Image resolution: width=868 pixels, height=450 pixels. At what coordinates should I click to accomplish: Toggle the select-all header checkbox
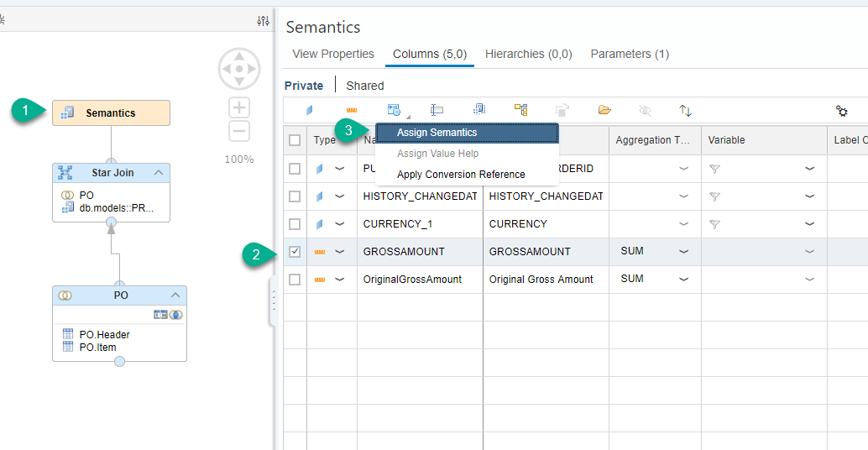(295, 140)
